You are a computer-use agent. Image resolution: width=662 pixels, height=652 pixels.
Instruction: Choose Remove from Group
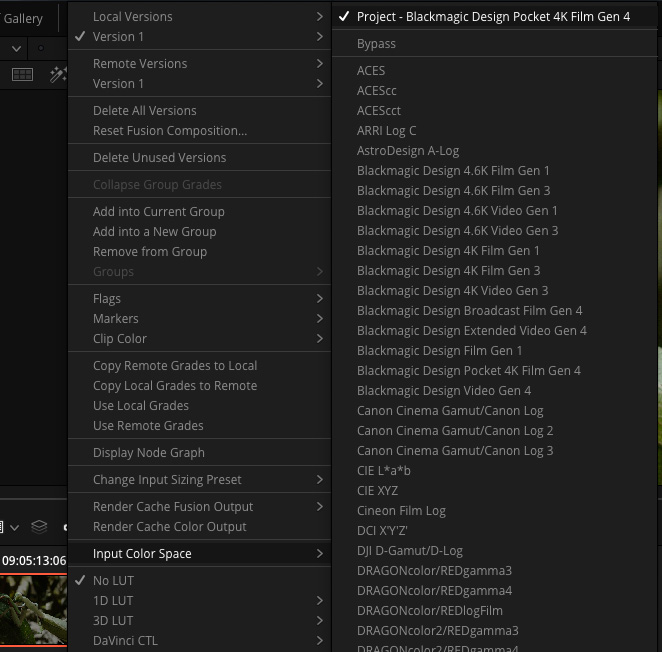click(199, 252)
